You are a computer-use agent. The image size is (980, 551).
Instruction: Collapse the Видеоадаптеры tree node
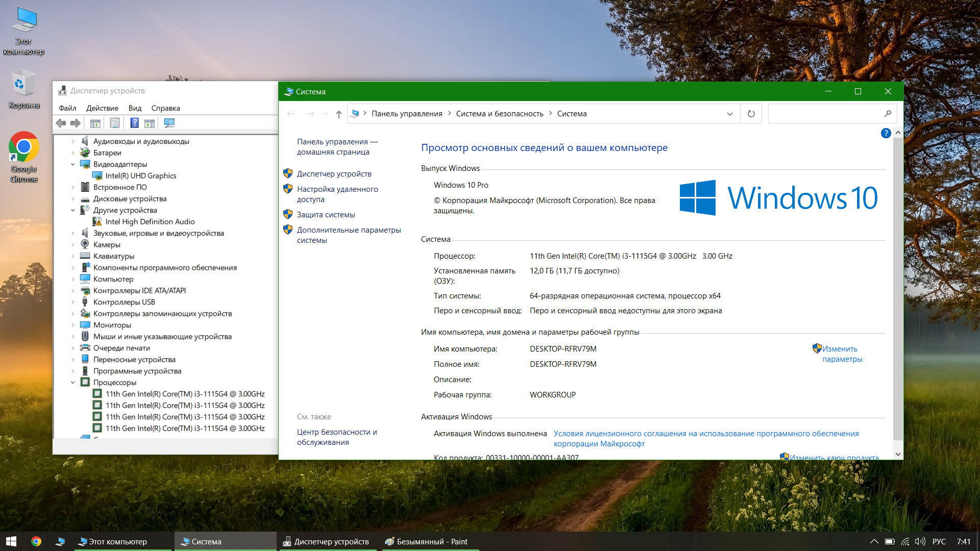[x=72, y=164]
